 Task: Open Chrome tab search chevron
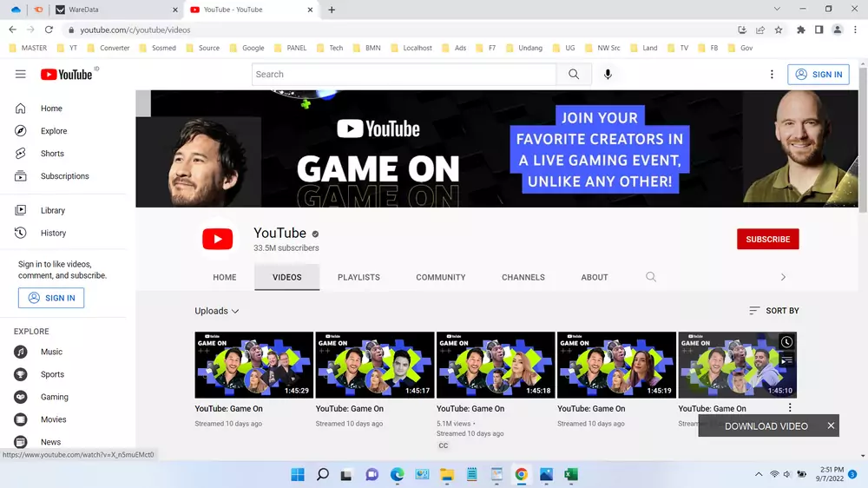[777, 9]
